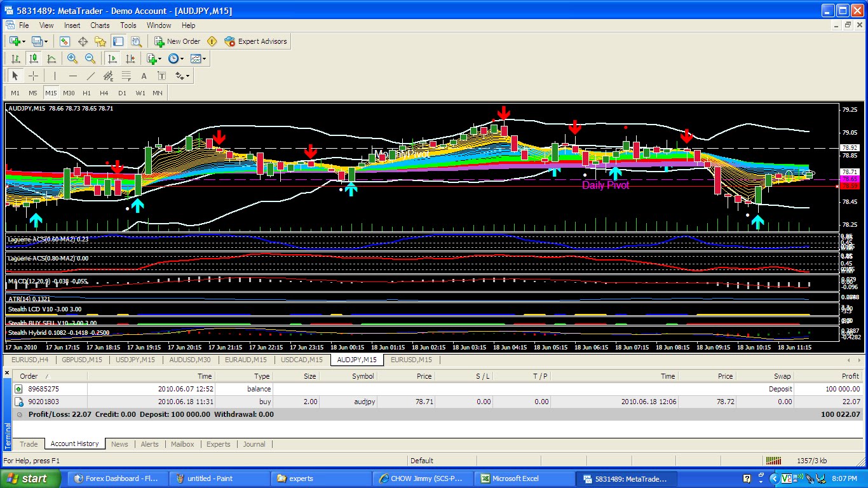Switch timeframe to H1

(86, 93)
